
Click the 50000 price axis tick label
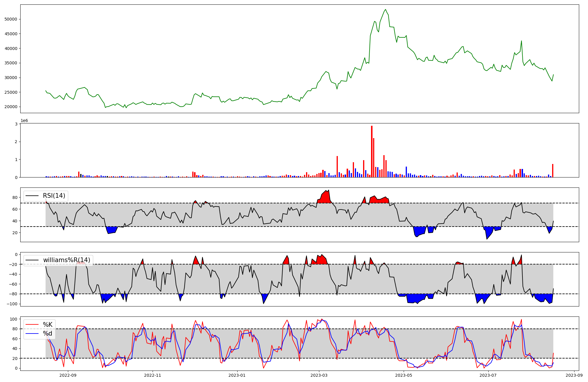click(11, 19)
